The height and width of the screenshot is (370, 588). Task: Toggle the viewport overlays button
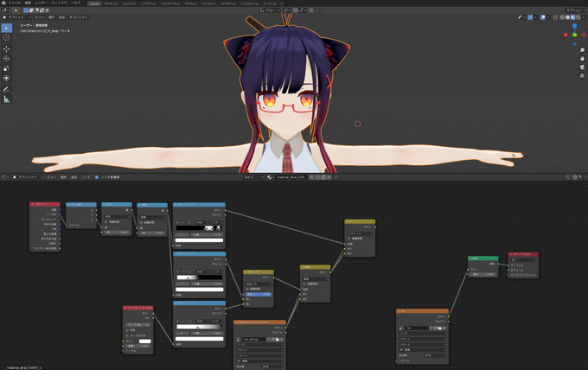tap(543, 17)
